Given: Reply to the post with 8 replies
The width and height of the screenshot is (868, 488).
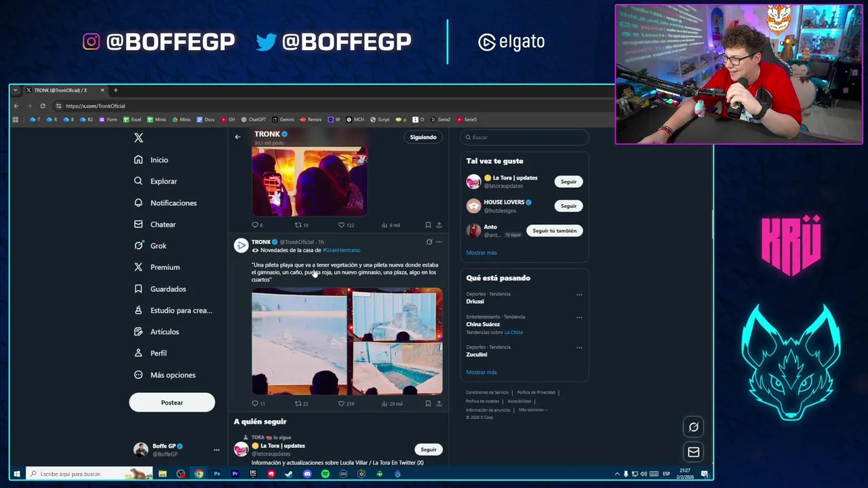Looking at the screenshot, I should [257, 225].
